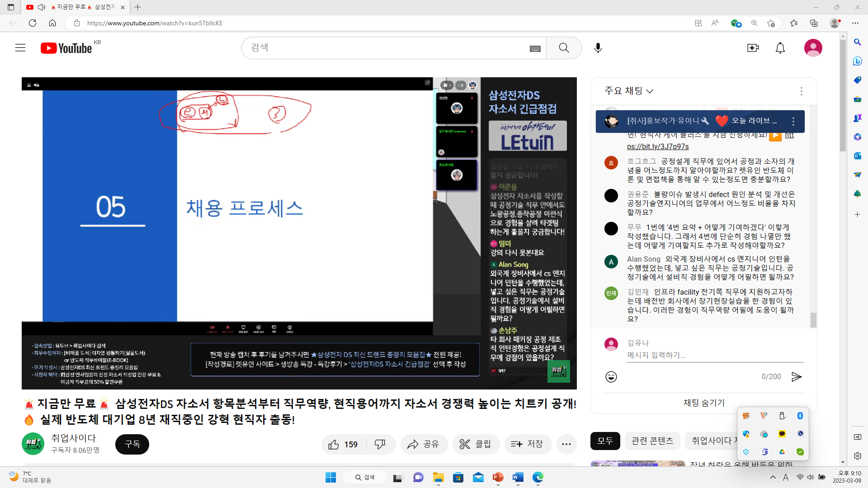The width and height of the screenshot is (868, 488).
Task: Open the emoji picker in chat
Action: pyautogui.click(x=611, y=377)
